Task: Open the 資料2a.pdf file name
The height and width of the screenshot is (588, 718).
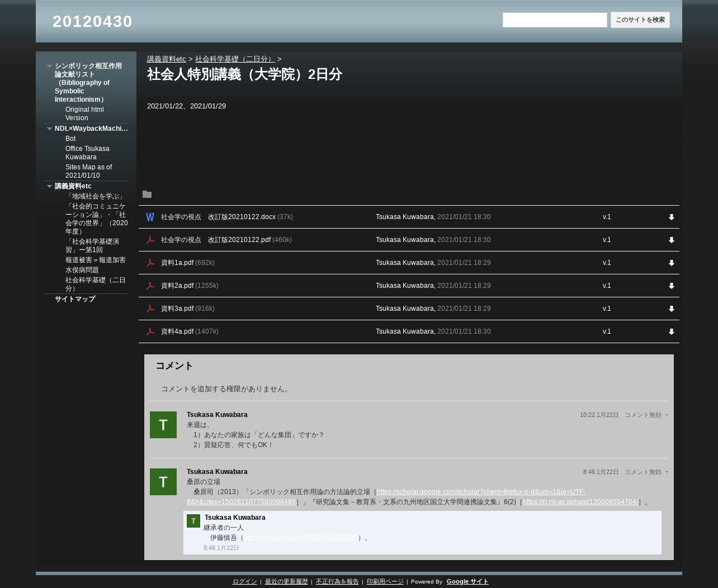Action: (x=177, y=286)
